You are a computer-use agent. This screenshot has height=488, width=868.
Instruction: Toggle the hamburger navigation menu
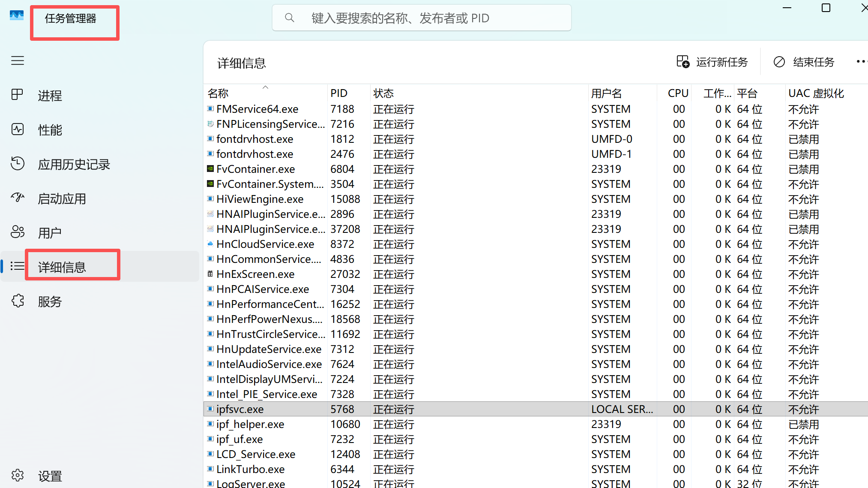pos(18,60)
